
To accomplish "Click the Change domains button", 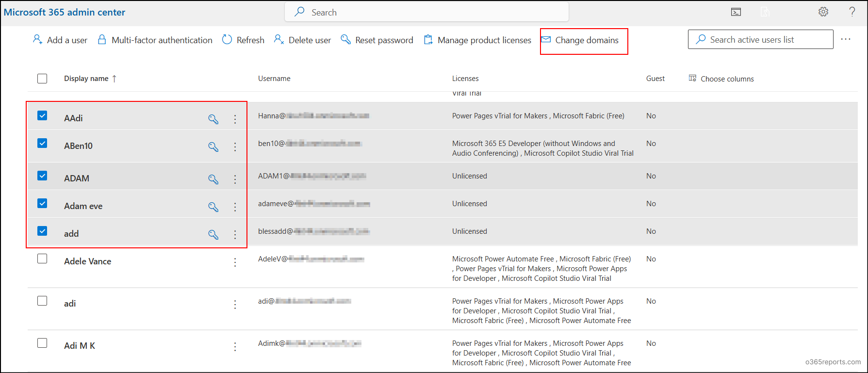I will click(584, 41).
